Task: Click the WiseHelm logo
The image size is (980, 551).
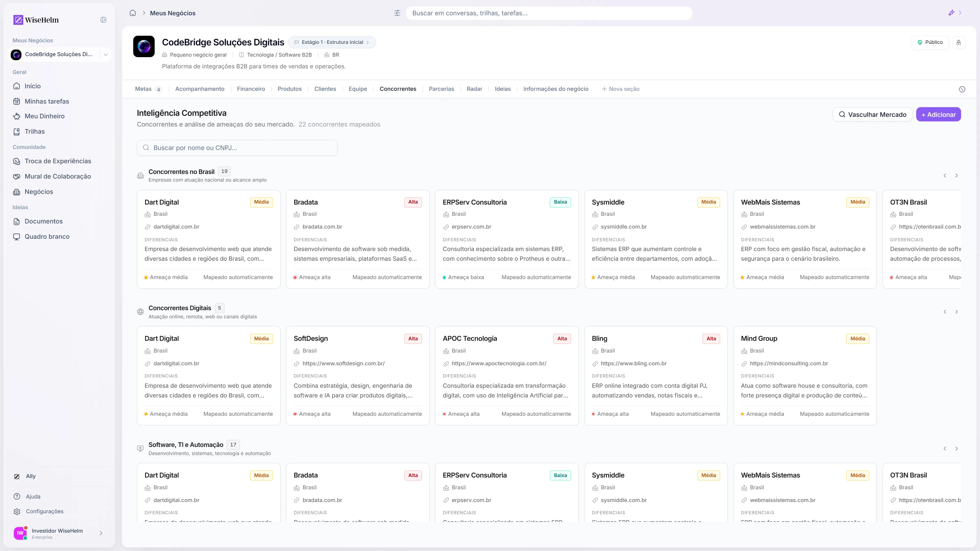Action: (36, 20)
